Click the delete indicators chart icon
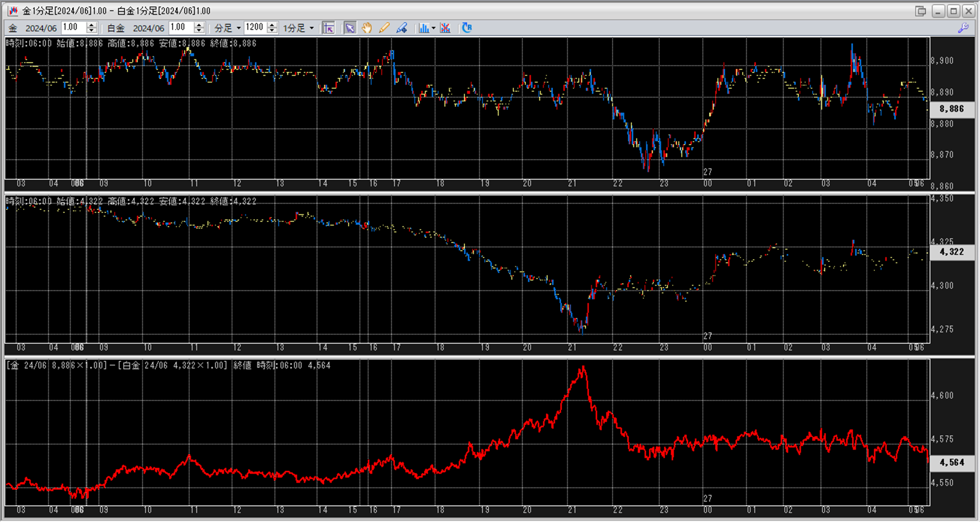The width and height of the screenshot is (980, 522). pyautogui.click(x=445, y=28)
